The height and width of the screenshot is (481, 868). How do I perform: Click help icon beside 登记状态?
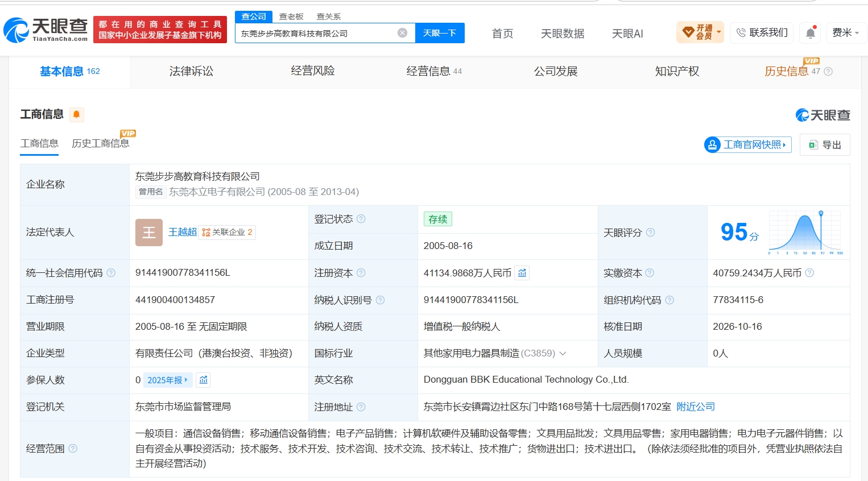[x=361, y=219]
